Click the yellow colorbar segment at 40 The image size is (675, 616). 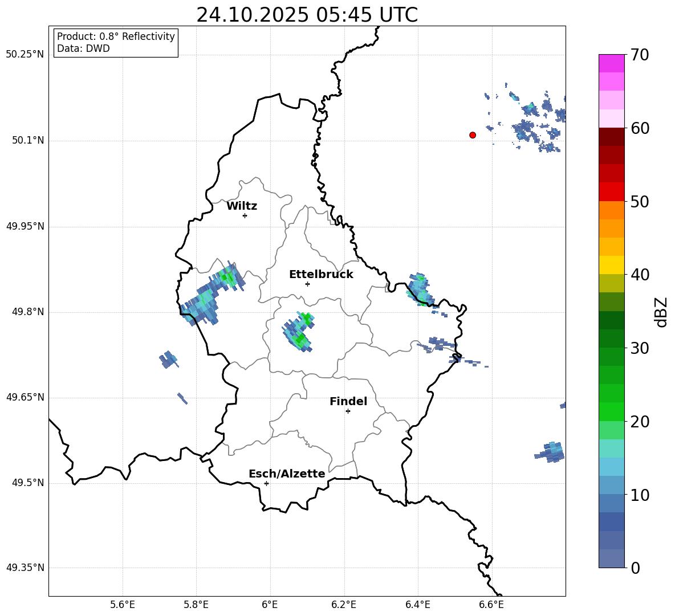click(611, 265)
